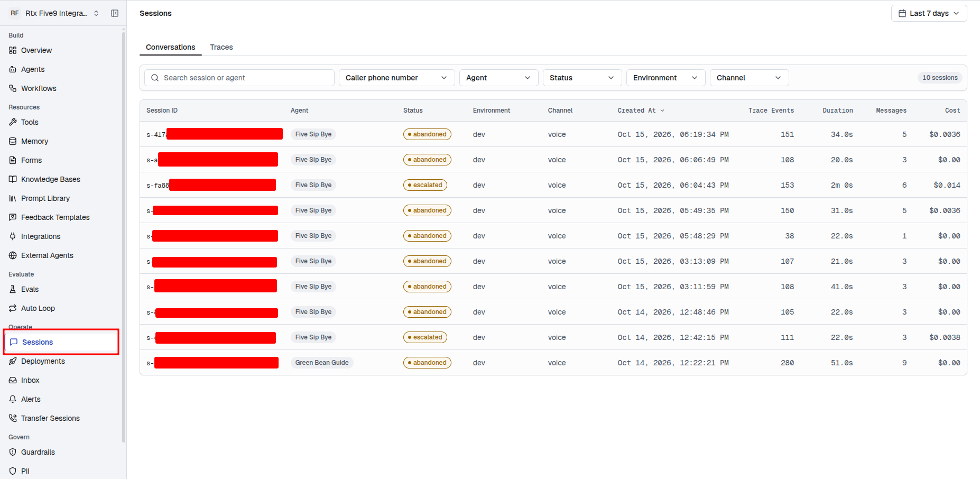Click the sidebar vertical scrollbar

(x=124, y=237)
